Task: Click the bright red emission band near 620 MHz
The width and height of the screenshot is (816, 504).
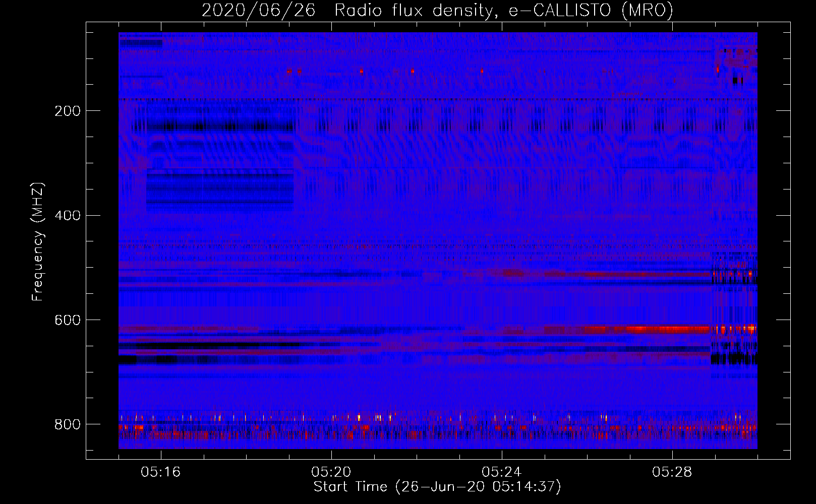Action: point(648,330)
